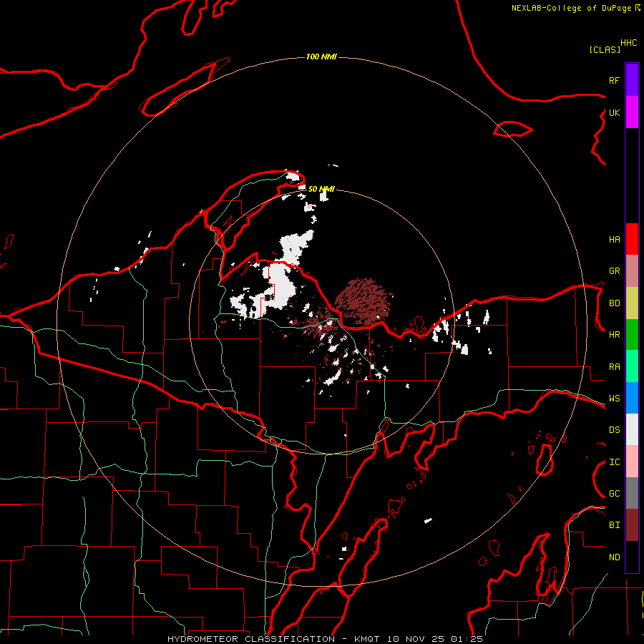The image size is (644, 644).
Task: Pick the DS white legend swatch
Action: click(x=632, y=429)
